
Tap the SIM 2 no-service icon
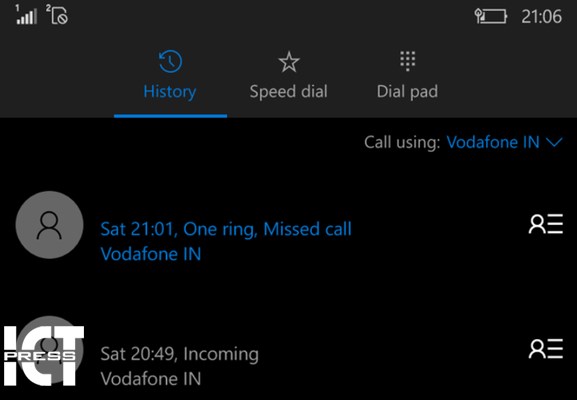pos(57,15)
